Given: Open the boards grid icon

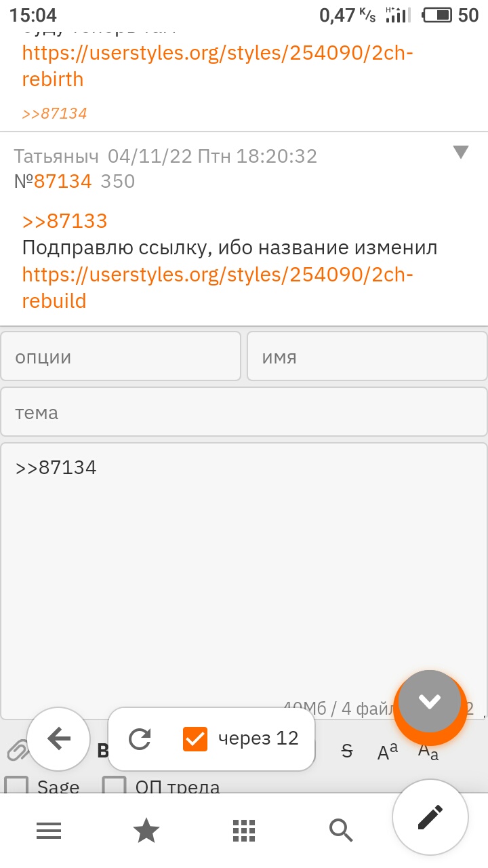Looking at the screenshot, I should pos(244,830).
